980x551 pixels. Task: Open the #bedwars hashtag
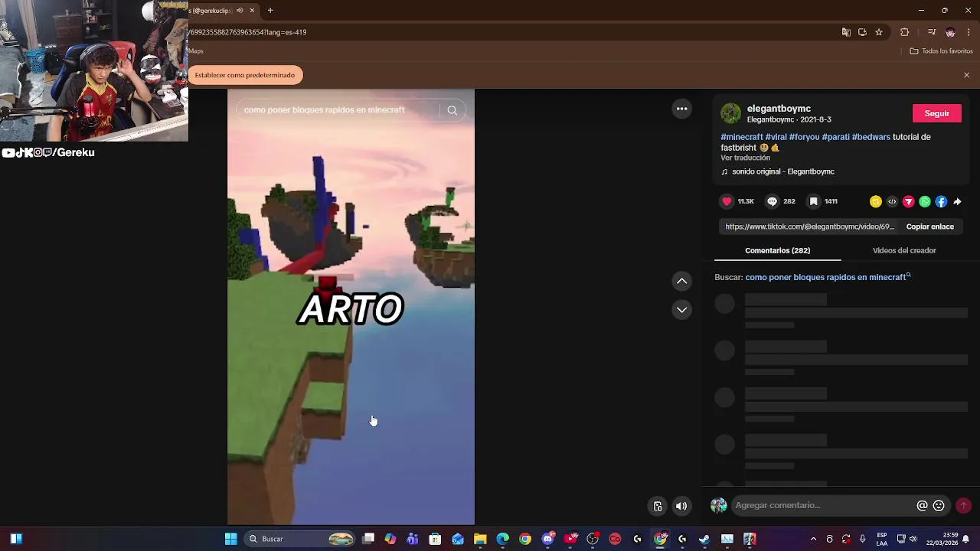point(871,137)
